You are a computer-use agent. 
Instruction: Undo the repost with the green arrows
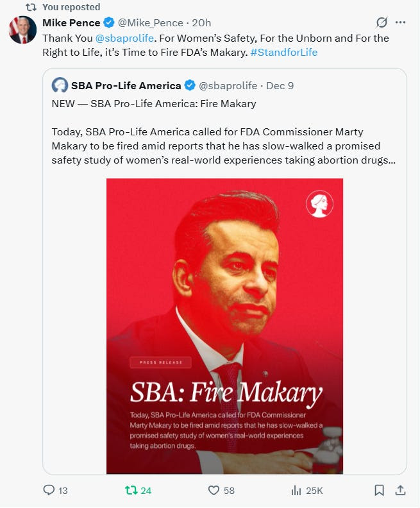pyautogui.click(x=131, y=491)
